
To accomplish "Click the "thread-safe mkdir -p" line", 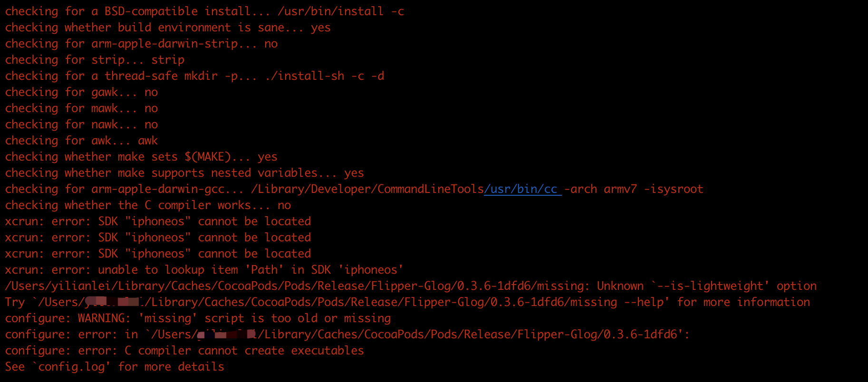I will tap(194, 76).
